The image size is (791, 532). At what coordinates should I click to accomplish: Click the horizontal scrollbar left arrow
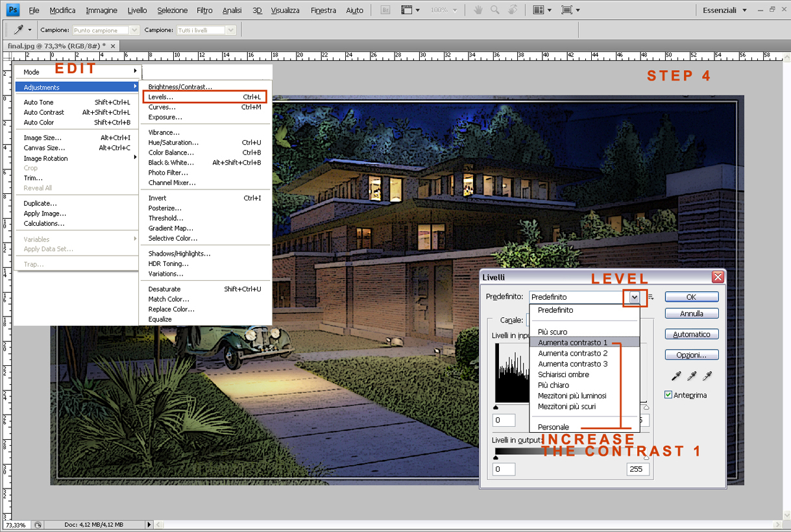[x=159, y=525]
